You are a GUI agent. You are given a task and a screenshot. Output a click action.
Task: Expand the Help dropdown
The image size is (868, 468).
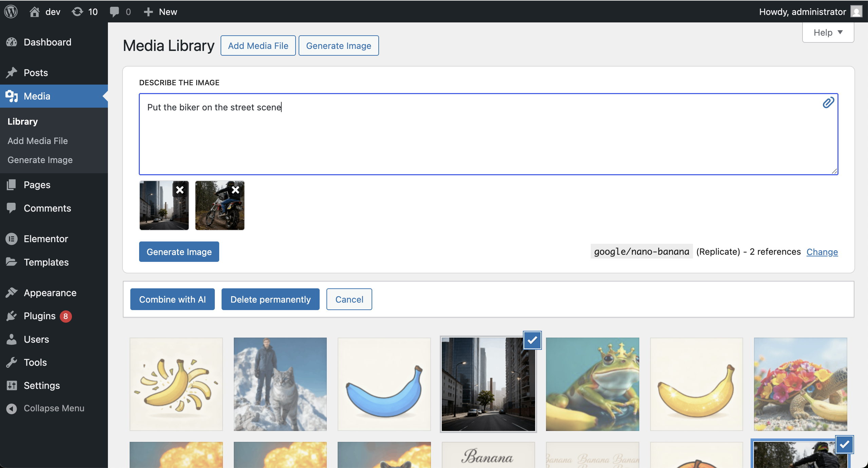coord(828,33)
